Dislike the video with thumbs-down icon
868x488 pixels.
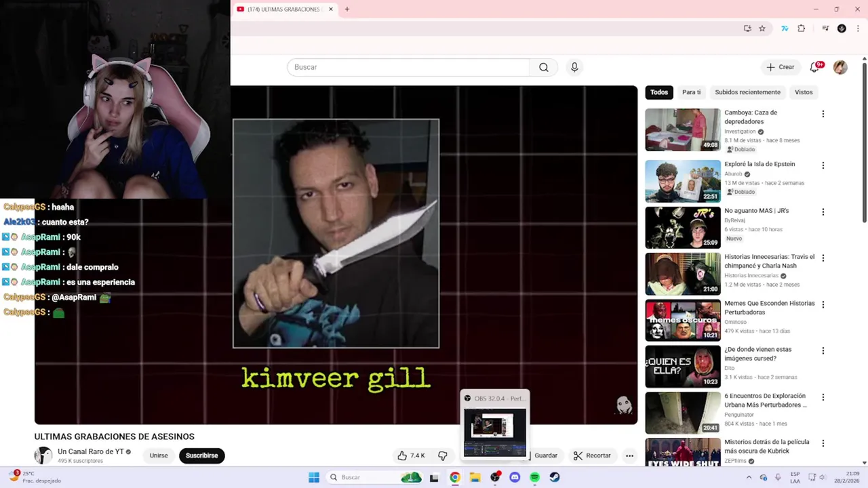[x=443, y=455]
